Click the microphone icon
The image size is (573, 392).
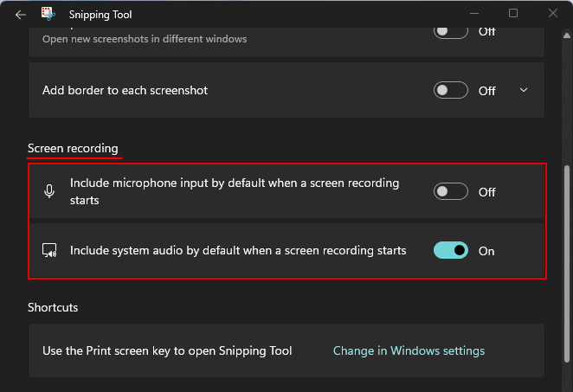click(49, 191)
